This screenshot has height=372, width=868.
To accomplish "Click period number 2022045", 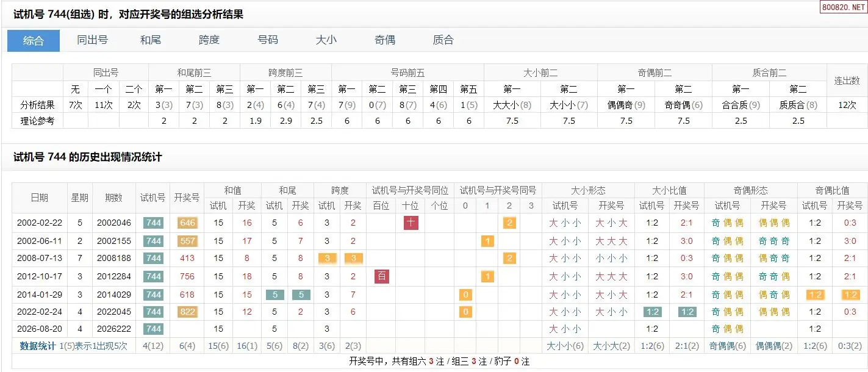I will coord(114,312).
